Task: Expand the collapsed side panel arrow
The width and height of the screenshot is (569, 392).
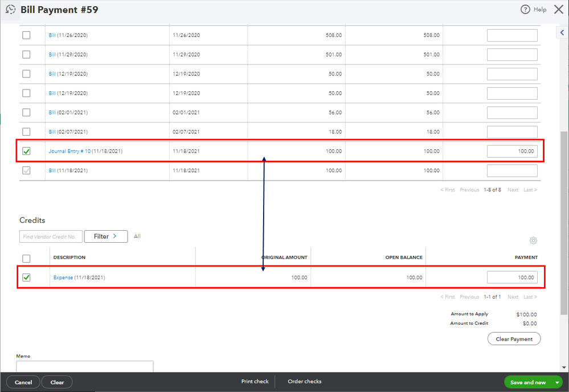Action: pyautogui.click(x=562, y=32)
